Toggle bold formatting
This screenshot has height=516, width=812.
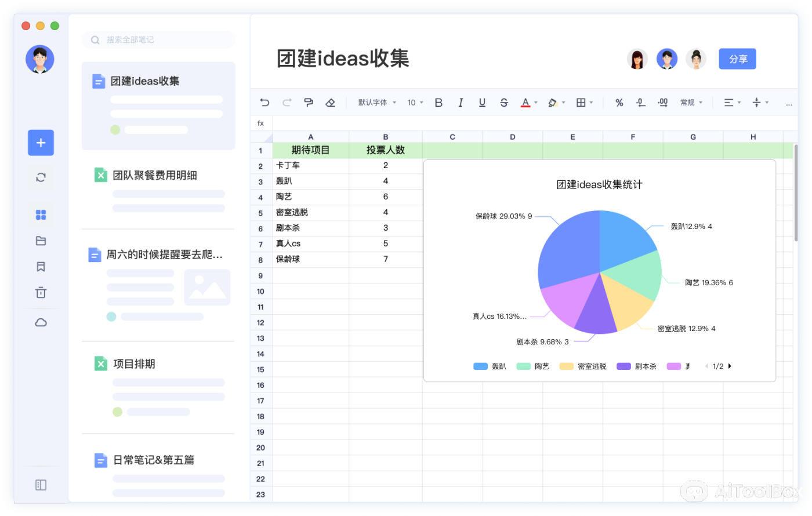pyautogui.click(x=438, y=103)
